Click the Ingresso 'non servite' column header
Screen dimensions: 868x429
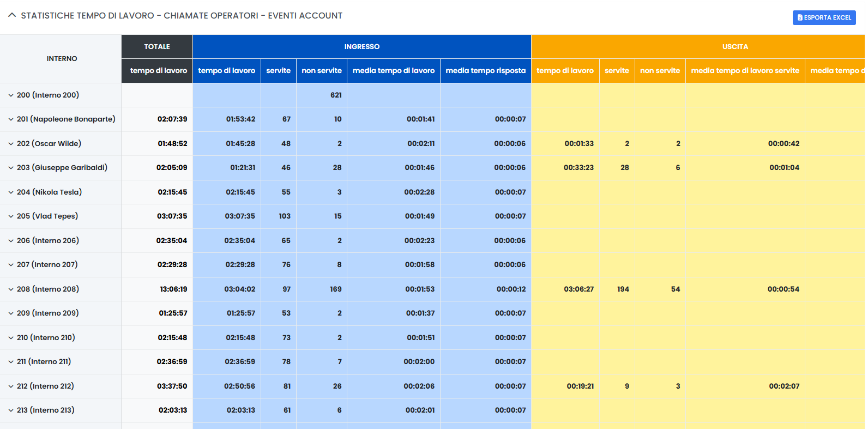(x=321, y=71)
